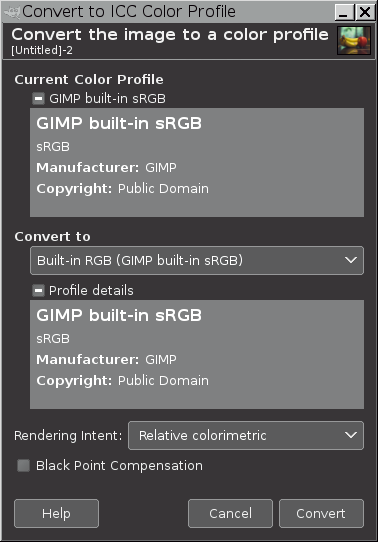Click the GIMP Wilber icon in title bar
The height and width of the screenshot is (542, 378).
click(x=12, y=12)
